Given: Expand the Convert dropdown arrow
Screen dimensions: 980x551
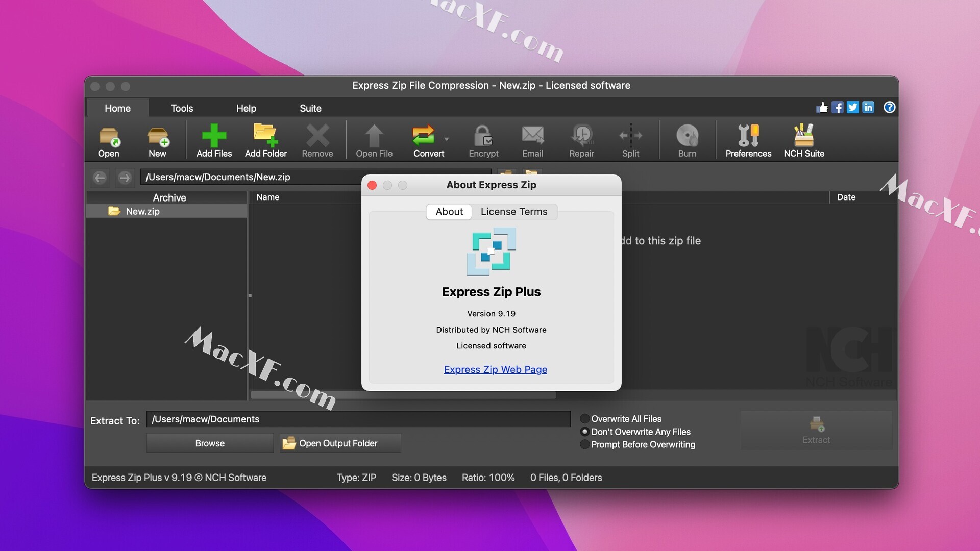Looking at the screenshot, I should 447,139.
